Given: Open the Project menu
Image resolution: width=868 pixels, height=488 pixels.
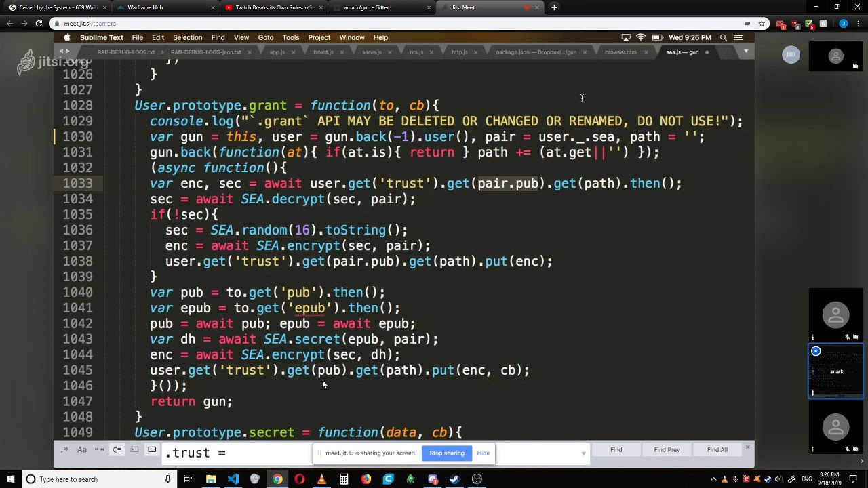Looking at the screenshot, I should click(x=319, y=38).
